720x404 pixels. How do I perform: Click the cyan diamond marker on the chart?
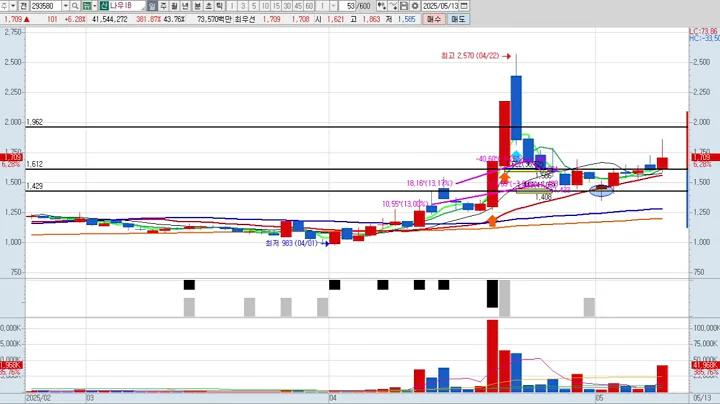[517, 155]
